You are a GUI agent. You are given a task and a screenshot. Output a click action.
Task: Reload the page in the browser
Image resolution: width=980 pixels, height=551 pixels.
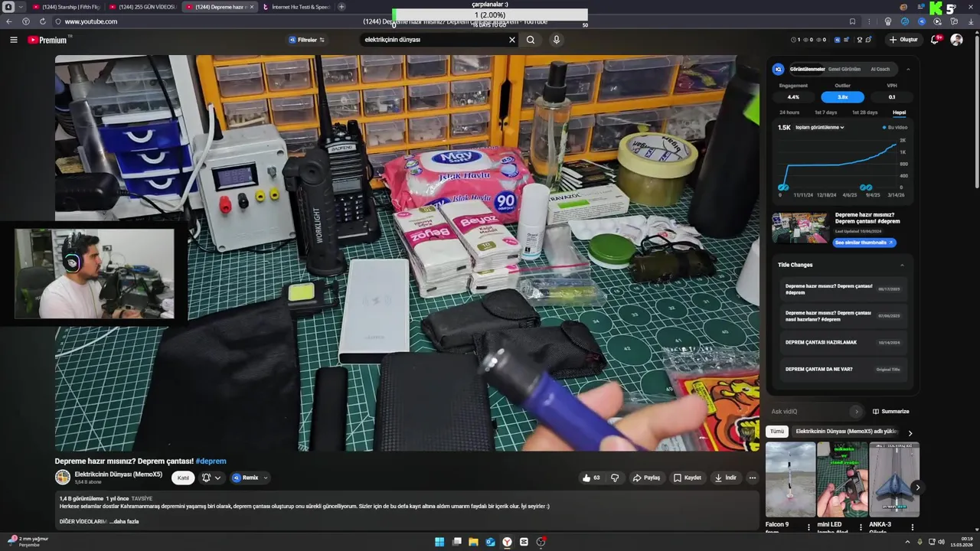[x=42, y=21]
